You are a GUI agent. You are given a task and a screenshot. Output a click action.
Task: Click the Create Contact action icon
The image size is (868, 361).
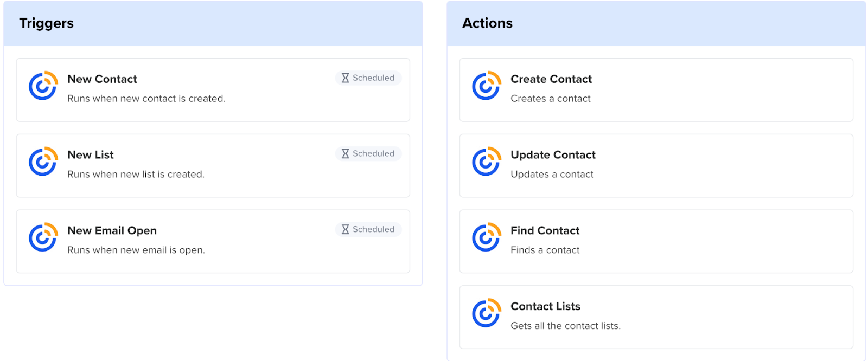(x=487, y=86)
